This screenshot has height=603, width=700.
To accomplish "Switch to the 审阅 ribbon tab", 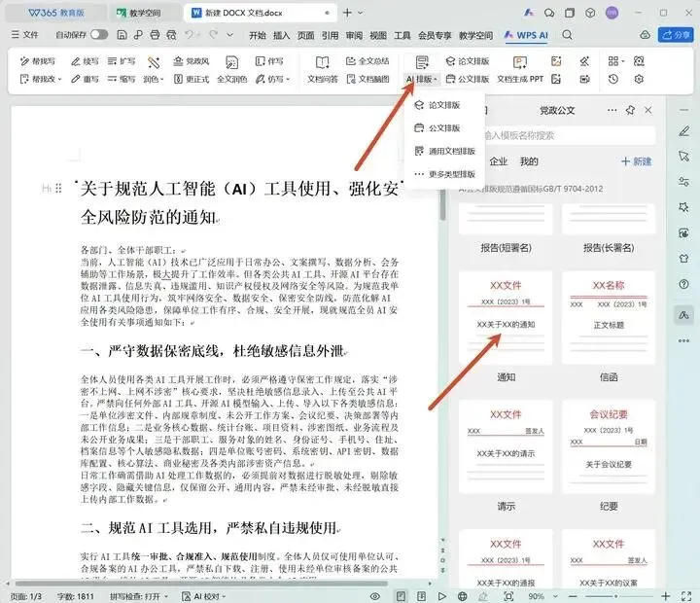I will coord(354,35).
